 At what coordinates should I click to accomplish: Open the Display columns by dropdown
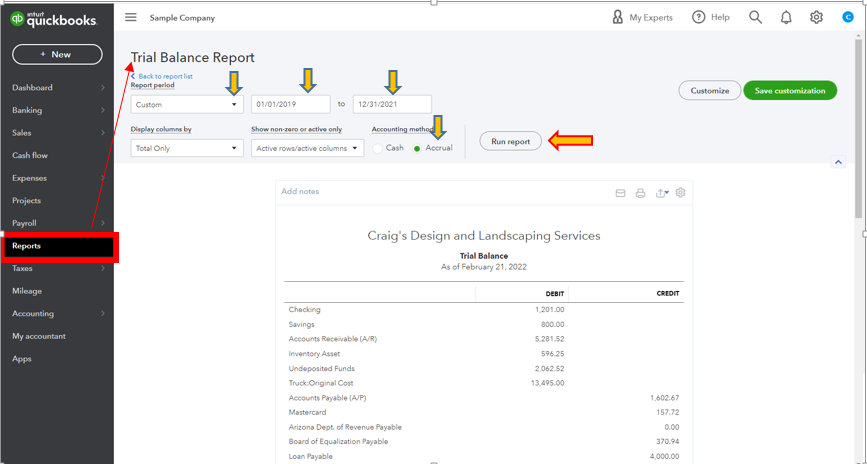pyautogui.click(x=187, y=148)
